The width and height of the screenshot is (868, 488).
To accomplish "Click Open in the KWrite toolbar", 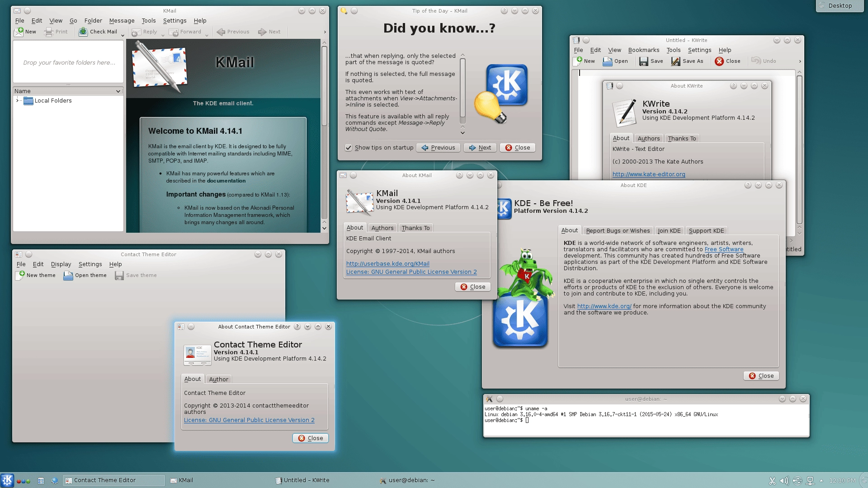I will tap(615, 61).
